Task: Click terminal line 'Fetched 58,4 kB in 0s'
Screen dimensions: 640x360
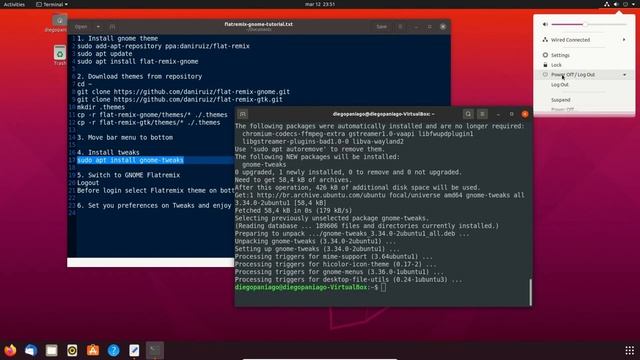Action: [293, 211]
